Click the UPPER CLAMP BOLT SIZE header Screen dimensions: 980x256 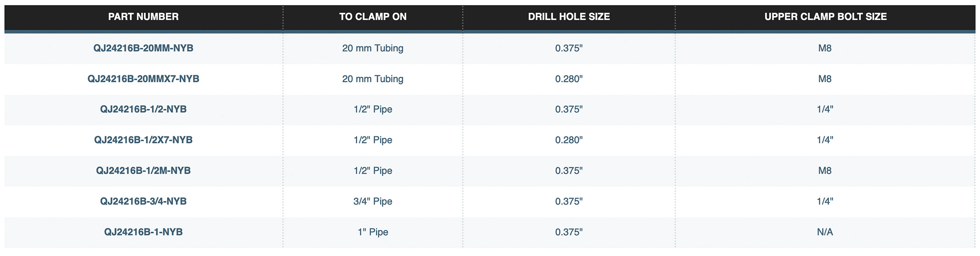point(825,17)
